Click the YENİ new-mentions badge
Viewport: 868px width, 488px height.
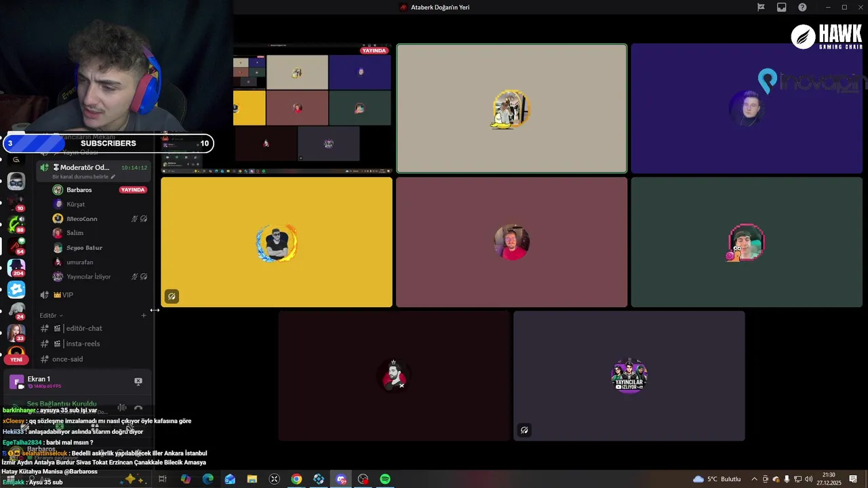pyautogui.click(x=16, y=359)
